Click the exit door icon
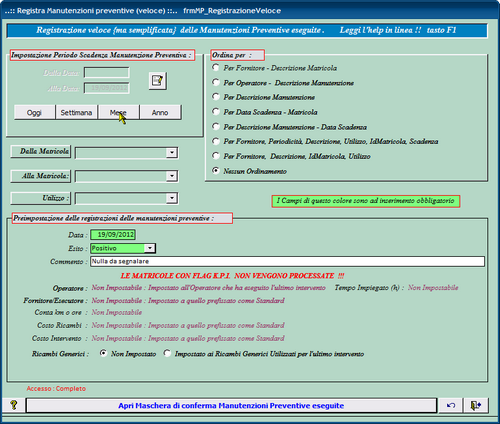 click(x=476, y=405)
